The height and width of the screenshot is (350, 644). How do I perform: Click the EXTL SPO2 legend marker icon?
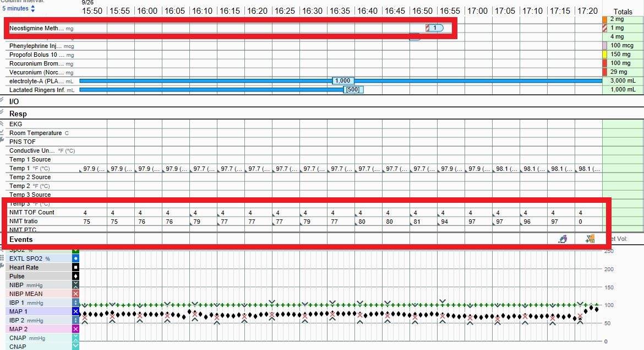click(x=75, y=259)
